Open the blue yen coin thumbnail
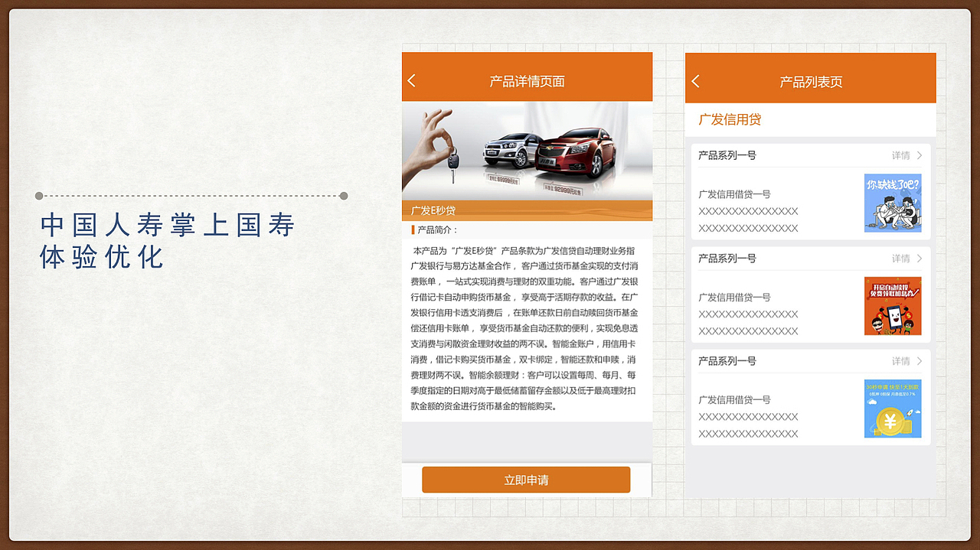The height and width of the screenshot is (550, 980). pyautogui.click(x=893, y=408)
